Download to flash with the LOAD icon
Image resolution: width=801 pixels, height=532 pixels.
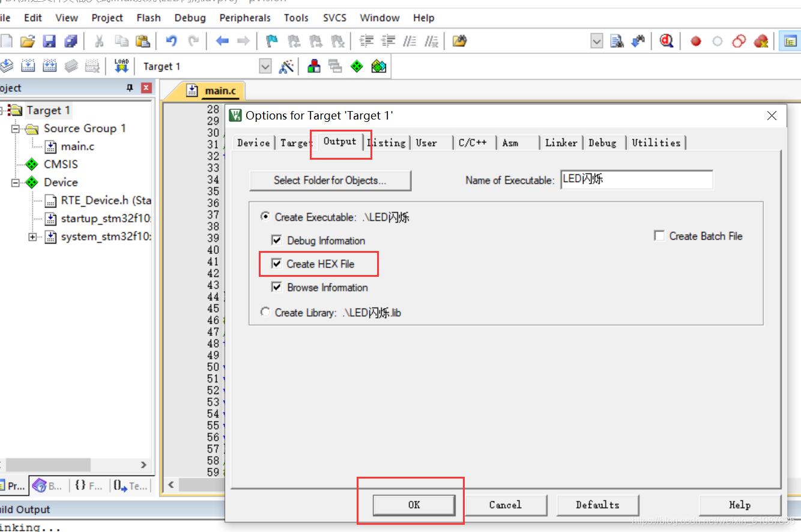pos(121,66)
